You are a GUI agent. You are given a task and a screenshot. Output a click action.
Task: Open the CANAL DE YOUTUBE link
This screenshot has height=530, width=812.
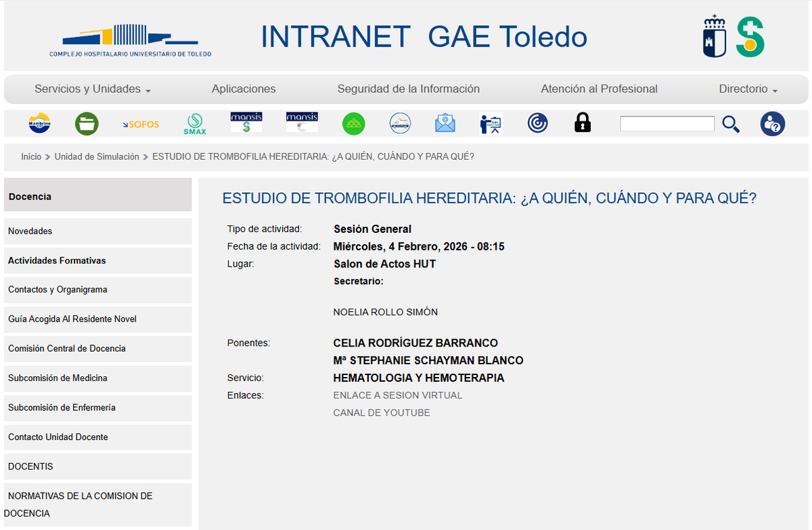[381, 412]
